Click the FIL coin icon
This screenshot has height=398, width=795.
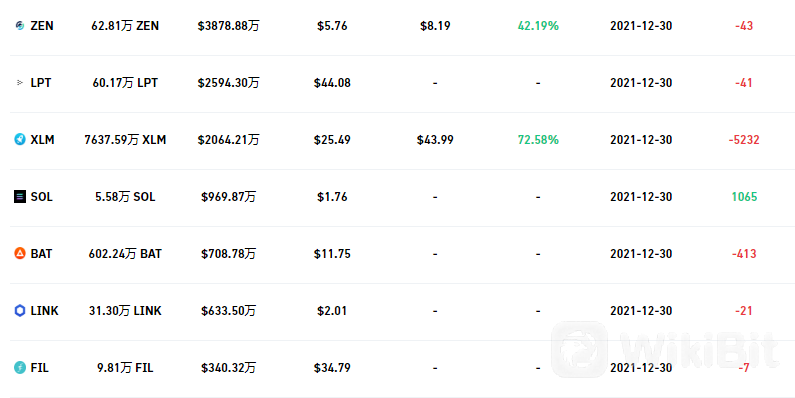coord(20,368)
